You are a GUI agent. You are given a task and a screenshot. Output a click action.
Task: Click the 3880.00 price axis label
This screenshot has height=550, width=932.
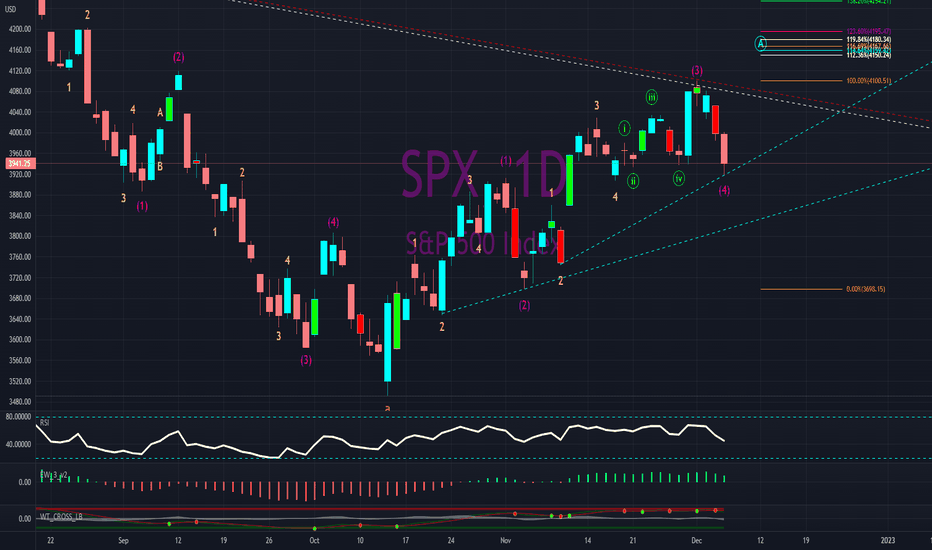pos(20,195)
